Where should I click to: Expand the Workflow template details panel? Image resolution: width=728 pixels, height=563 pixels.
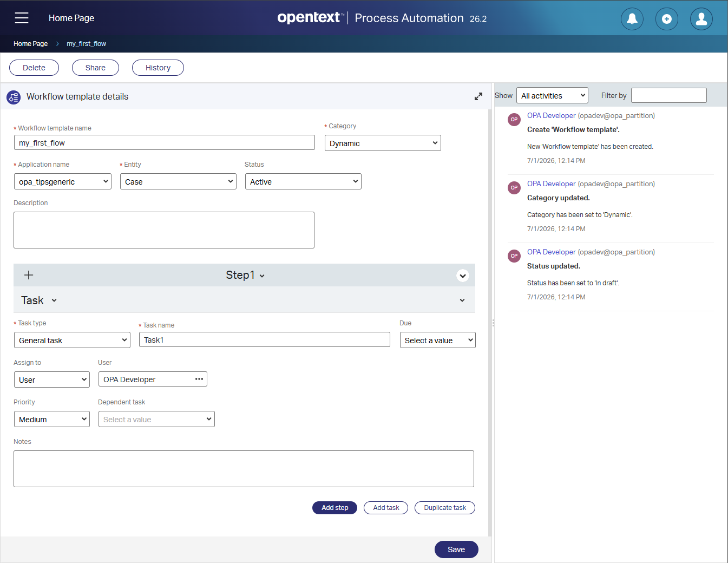pos(478,96)
